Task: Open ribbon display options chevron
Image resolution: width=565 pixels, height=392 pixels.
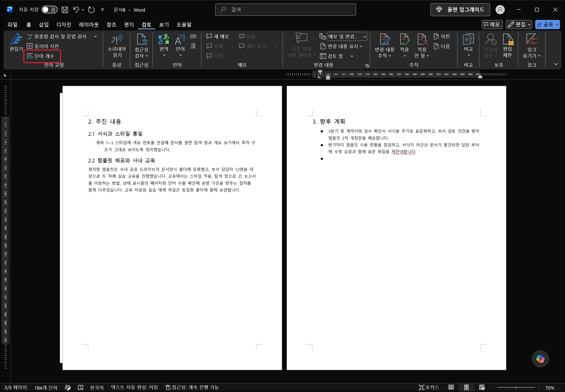Action: coord(556,64)
